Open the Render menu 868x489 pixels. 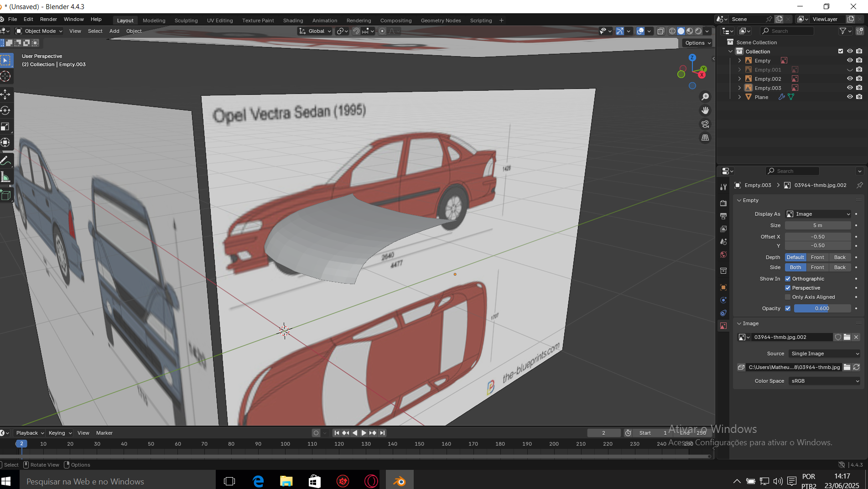[48, 19]
